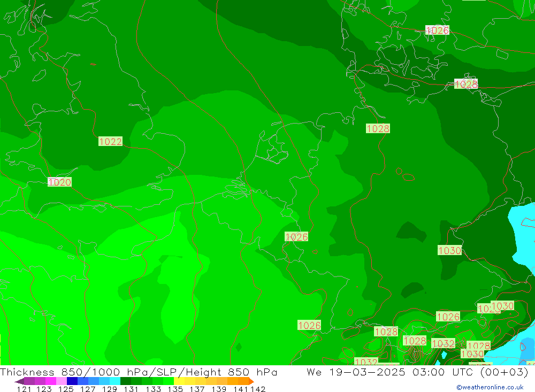Select the cyan legend swatch beside dark green
This screenshot has height=392, width=535.
(115, 381)
